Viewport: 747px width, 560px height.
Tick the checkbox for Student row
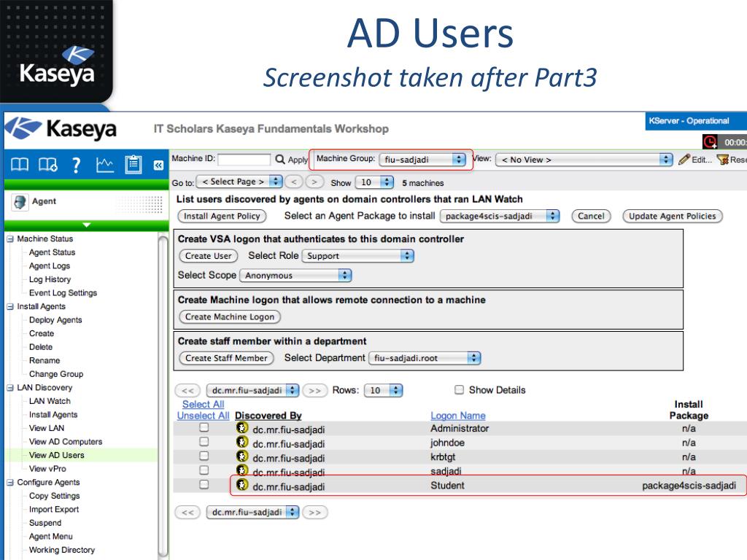[204, 484]
